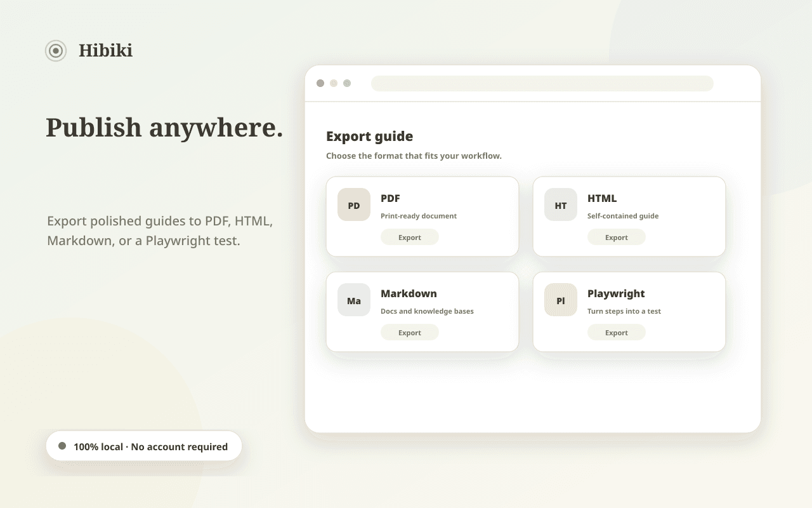Export the guide as PDF
The image size is (812, 508).
(410, 237)
